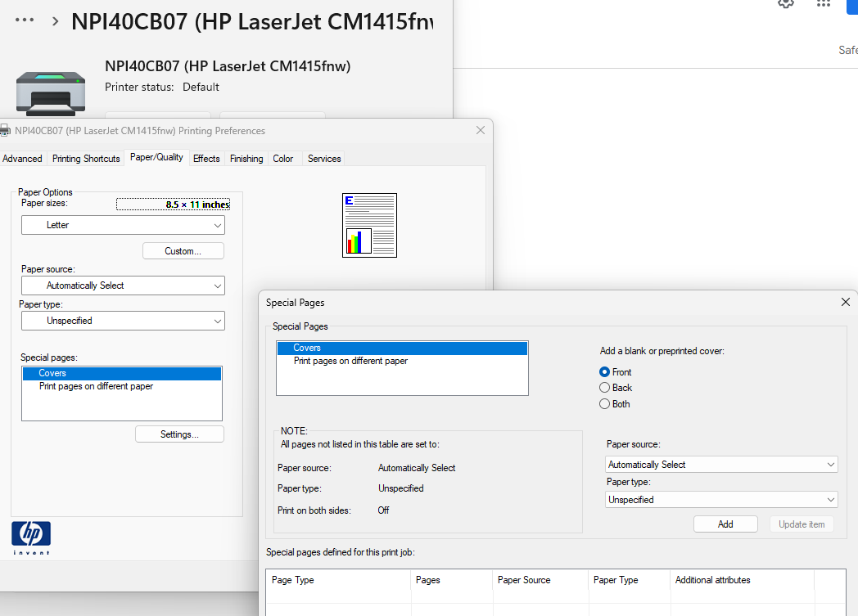The height and width of the screenshot is (616, 858).
Task: Select the Paper/Quality tab
Action: click(156, 157)
